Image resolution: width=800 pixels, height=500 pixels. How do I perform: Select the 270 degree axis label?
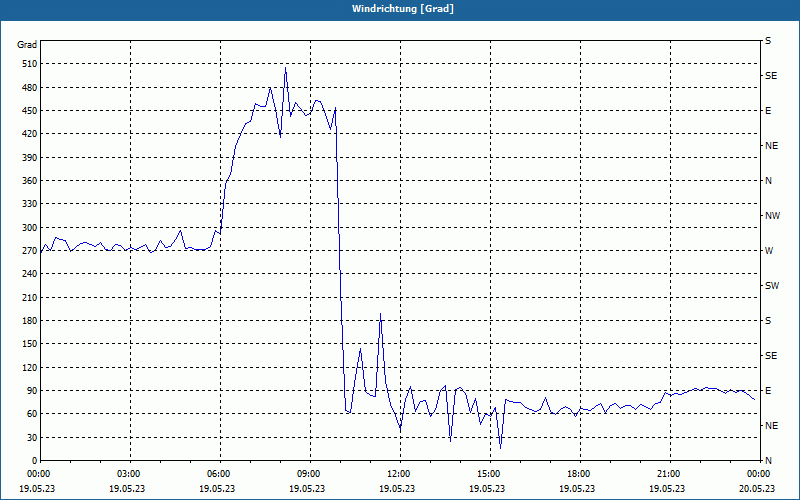point(31,251)
